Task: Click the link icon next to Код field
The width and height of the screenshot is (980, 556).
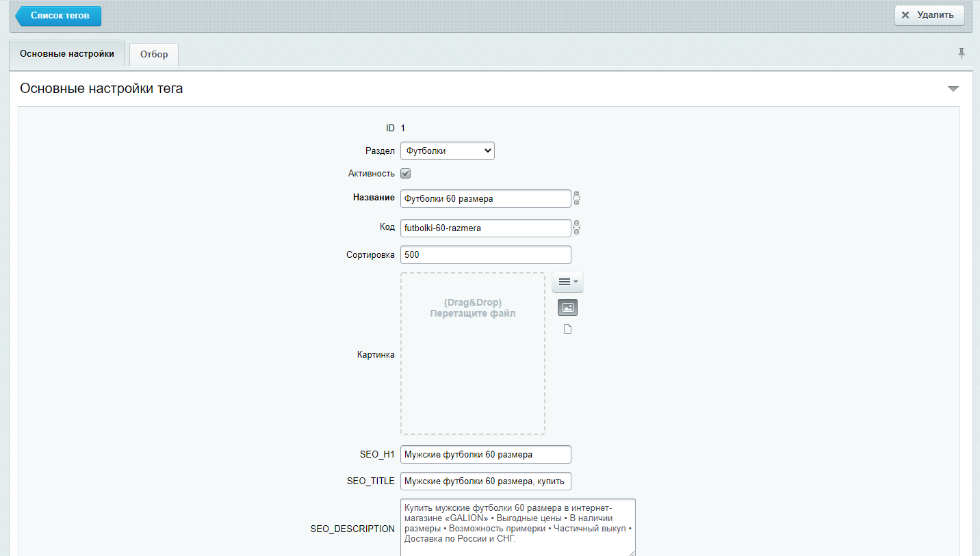Action: click(x=576, y=228)
